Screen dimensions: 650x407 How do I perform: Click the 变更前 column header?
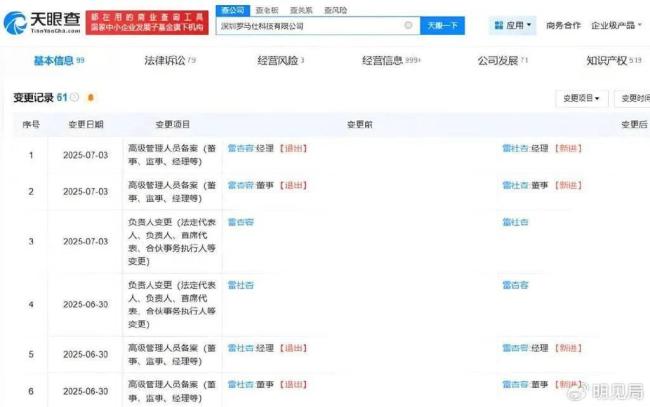pos(359,124)
